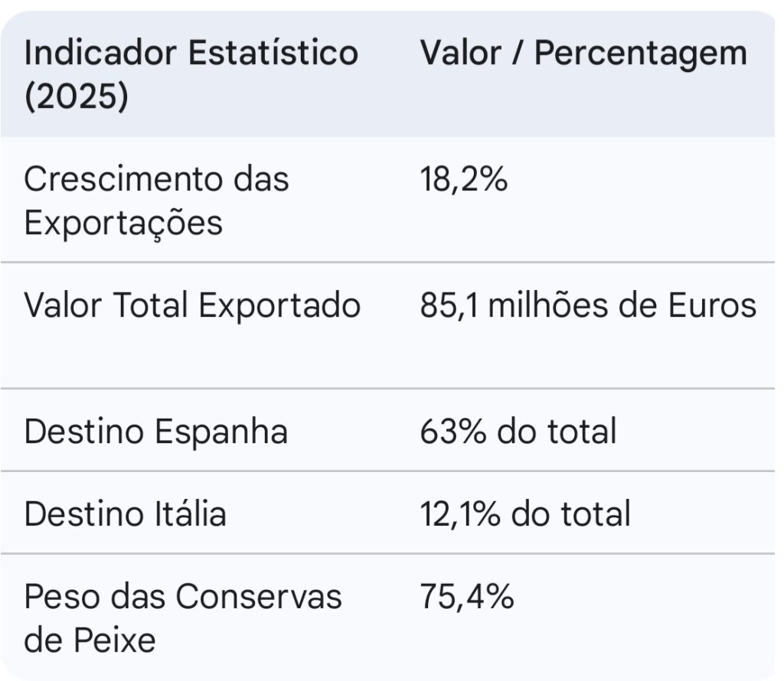Click the 'Valor / Percentagem' column header
Viewport: 784px width, 681px height.
pos(583,54)
